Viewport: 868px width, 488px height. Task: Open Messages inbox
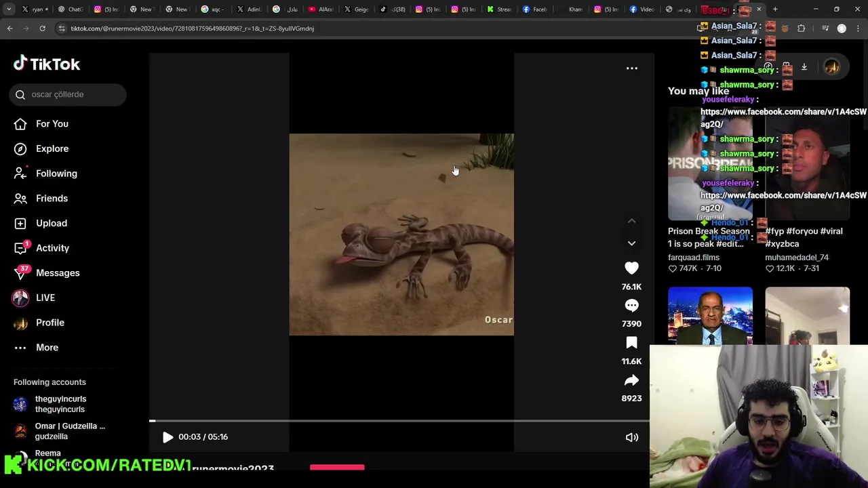[x=58, y=272]
